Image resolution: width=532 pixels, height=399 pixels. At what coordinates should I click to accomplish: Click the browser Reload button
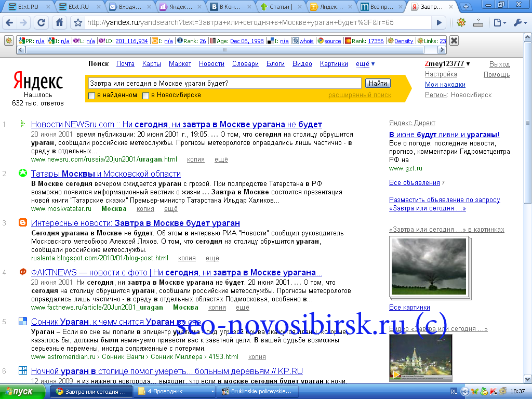coord(41,23)
